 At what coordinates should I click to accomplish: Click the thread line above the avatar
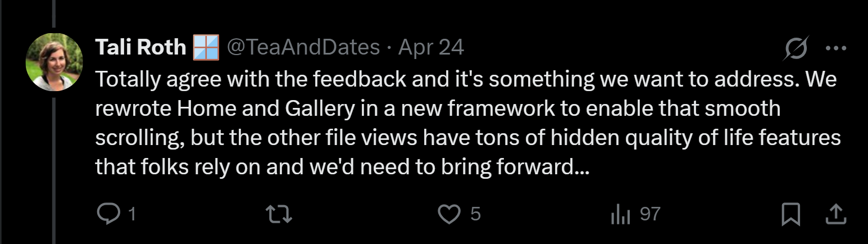click(x=54, y=13)
